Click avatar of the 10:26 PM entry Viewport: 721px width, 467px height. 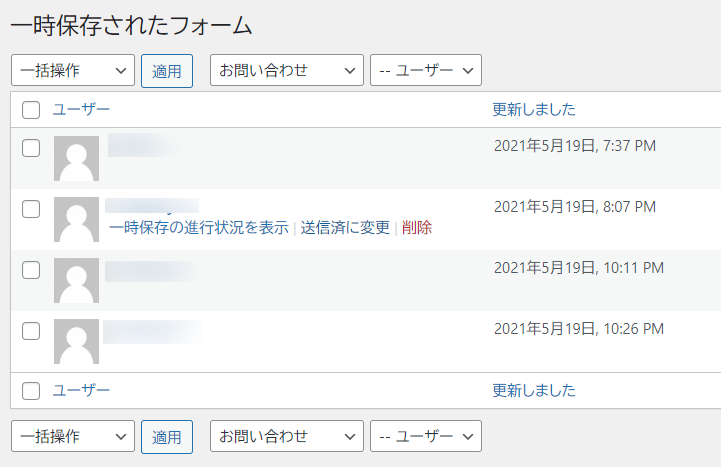[x=76, y=342]
